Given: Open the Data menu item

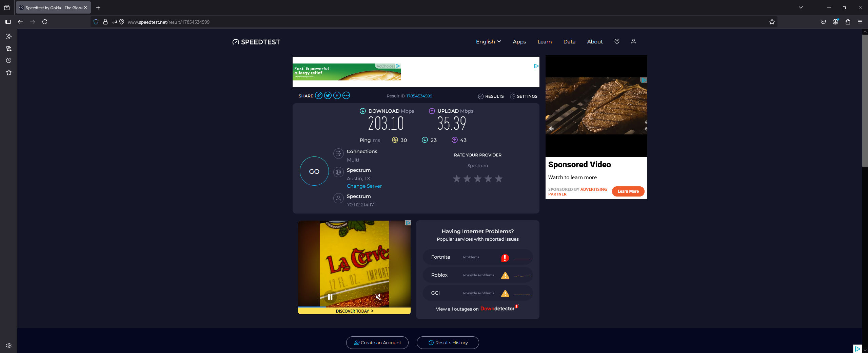Looking at the screenshot, I should [x=569, y=41].
